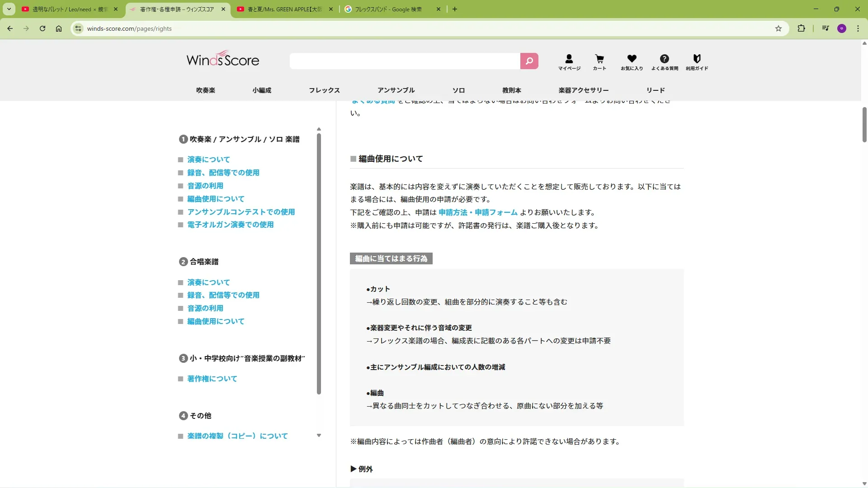
Task: Open the Chrome extensions puzzle icon
Action: (801, 28)
